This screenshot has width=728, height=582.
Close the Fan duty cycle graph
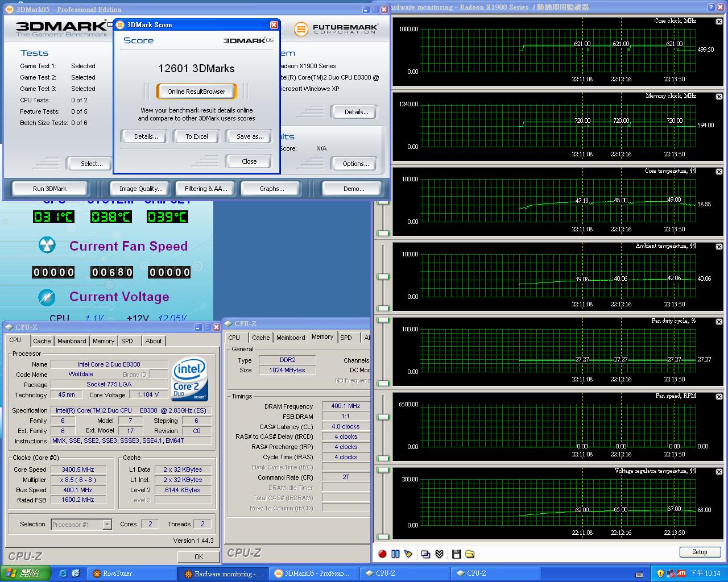coord(719,322)
